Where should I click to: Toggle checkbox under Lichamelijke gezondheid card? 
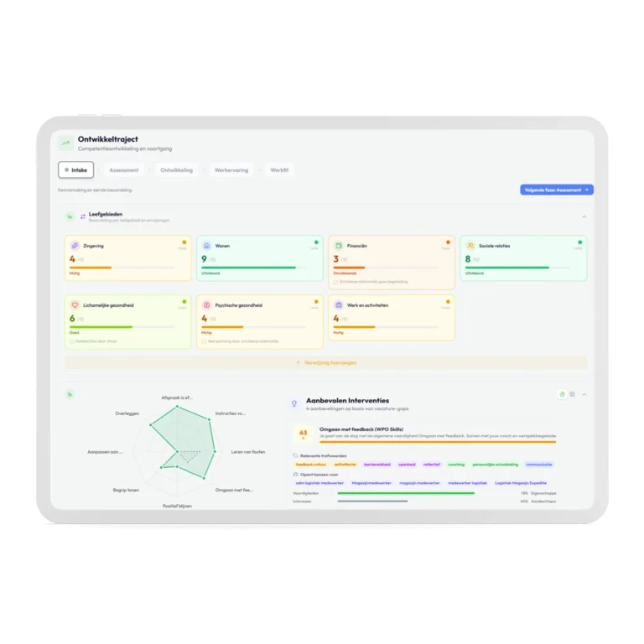(x=72, y=341)
